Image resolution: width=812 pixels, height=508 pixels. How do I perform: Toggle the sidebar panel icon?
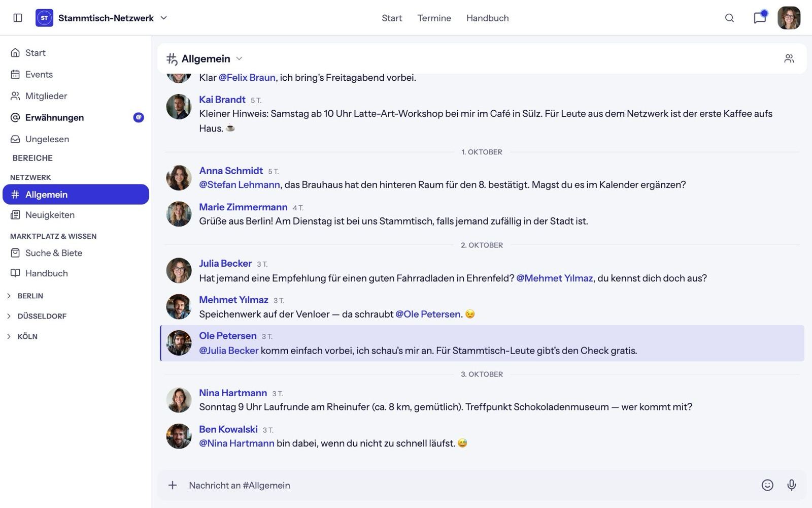coord(18,18)
